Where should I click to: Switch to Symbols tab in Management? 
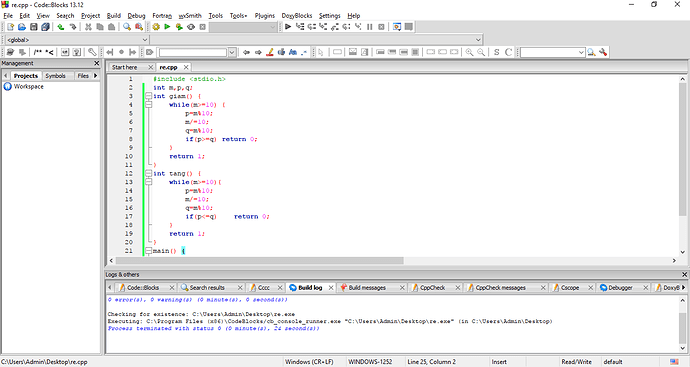pos(55,76)
